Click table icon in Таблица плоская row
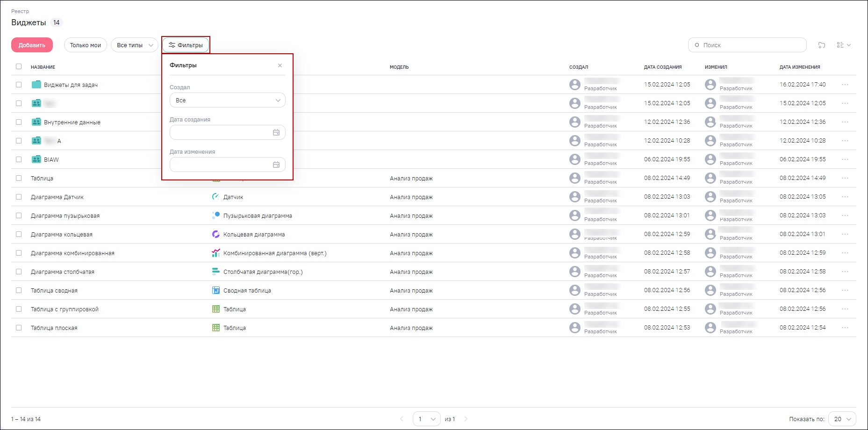 [215, 328]
